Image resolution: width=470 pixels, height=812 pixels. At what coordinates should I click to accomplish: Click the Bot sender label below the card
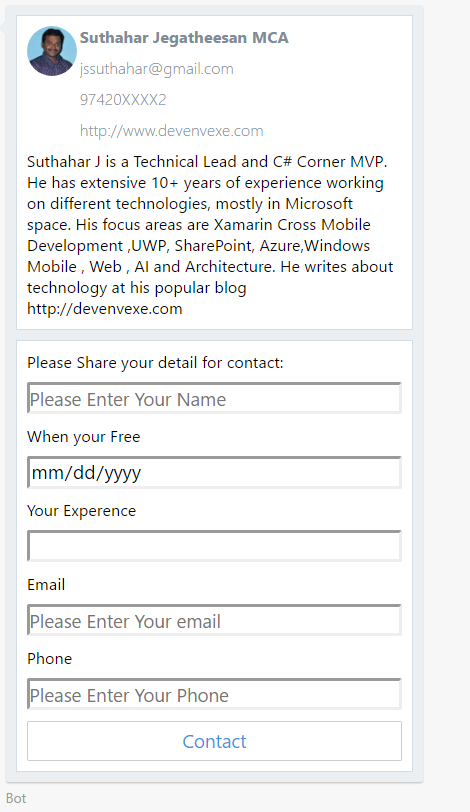point(16,798)
